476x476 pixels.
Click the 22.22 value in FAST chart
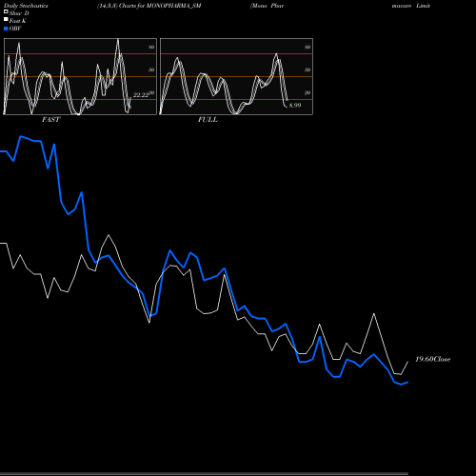[x=141, y=95]
